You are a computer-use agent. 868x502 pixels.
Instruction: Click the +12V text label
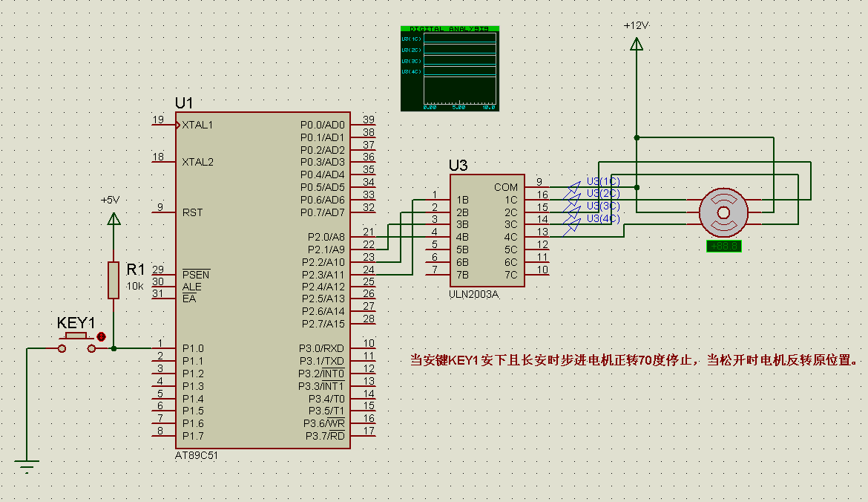636,25
